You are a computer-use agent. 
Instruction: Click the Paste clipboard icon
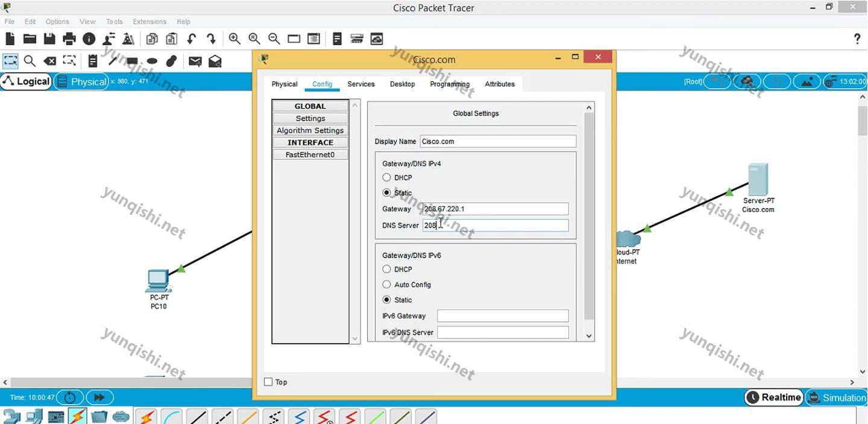172,39
